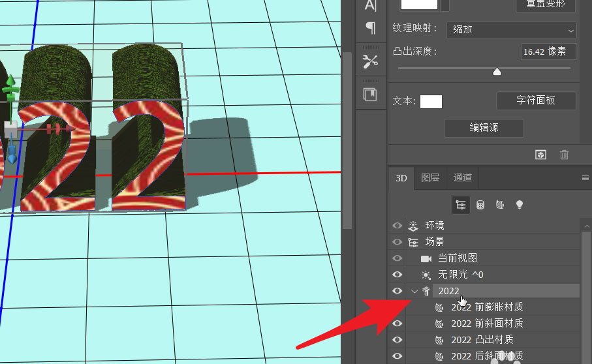Filter 3D panel by meshes
This screenshot has height=364, width=592.
[x=480, y=204]
